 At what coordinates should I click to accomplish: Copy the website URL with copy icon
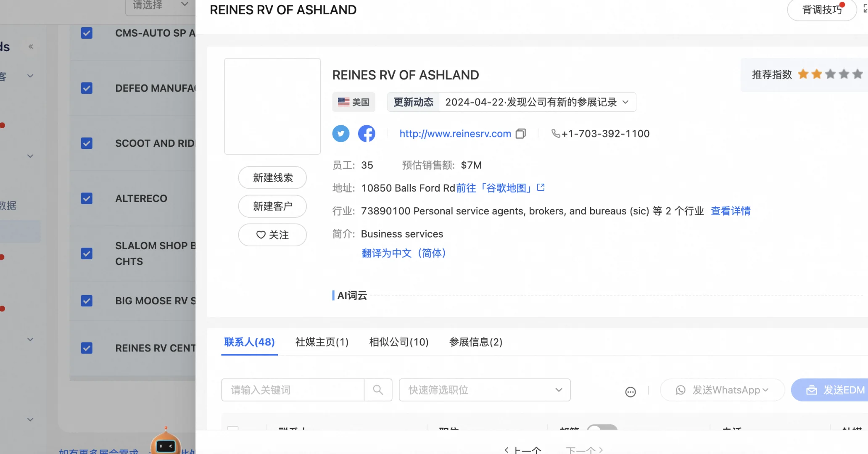521,134
